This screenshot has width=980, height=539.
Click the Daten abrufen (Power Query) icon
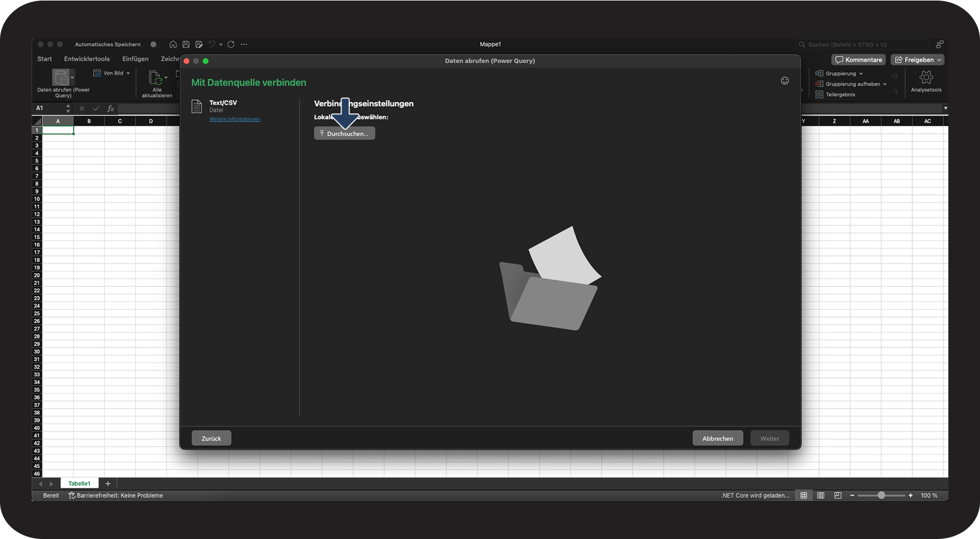tap(60, 77)
